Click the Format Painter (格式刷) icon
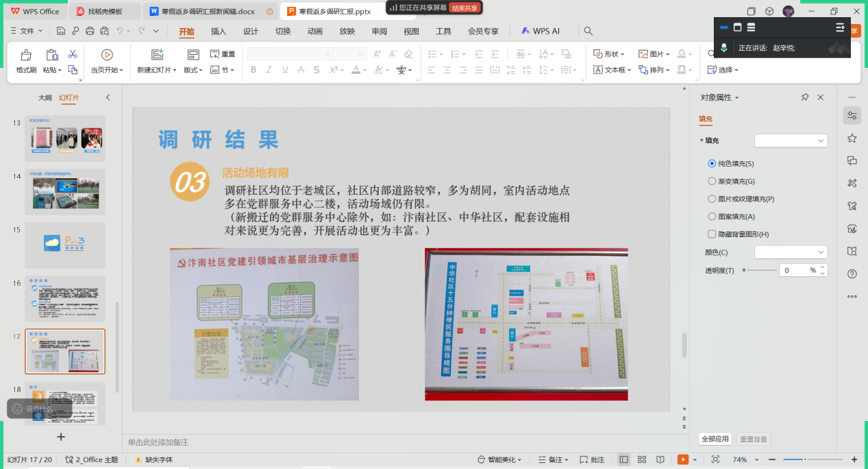The width and height of the screenshot is (868, 469). 26,56
